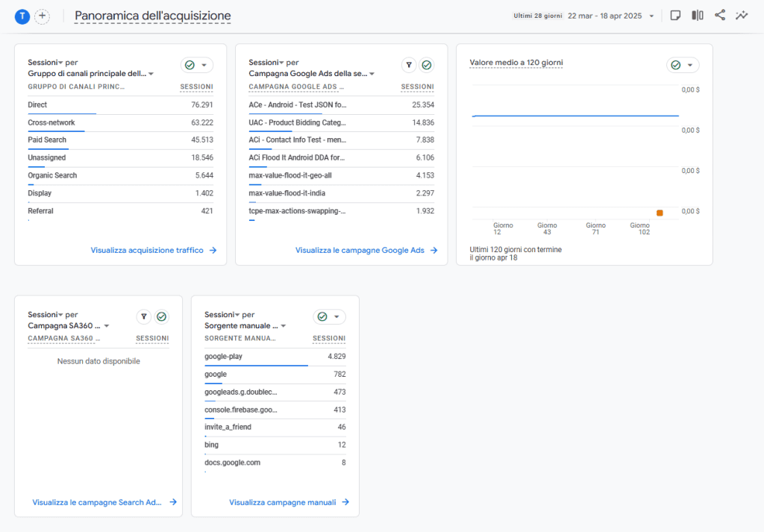This screenshot has width=764, height=532.
Task: Click the Direct channel row
Action: tap(120, 104)
